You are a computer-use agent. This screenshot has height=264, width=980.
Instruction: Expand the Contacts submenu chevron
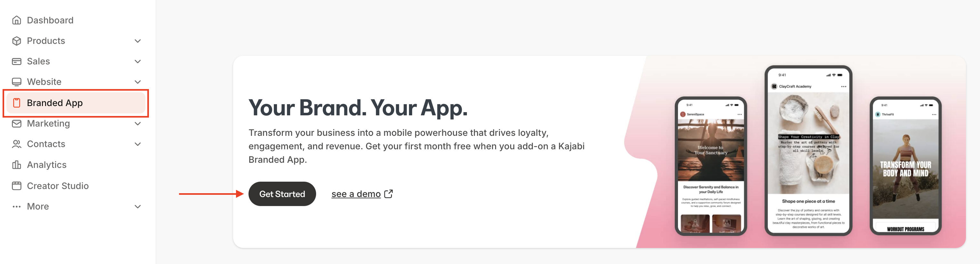pos(138,144)
